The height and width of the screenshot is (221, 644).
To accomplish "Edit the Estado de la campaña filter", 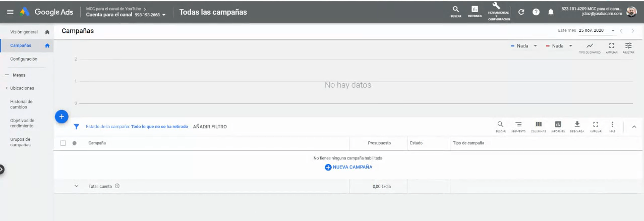I will coord(137,127).
